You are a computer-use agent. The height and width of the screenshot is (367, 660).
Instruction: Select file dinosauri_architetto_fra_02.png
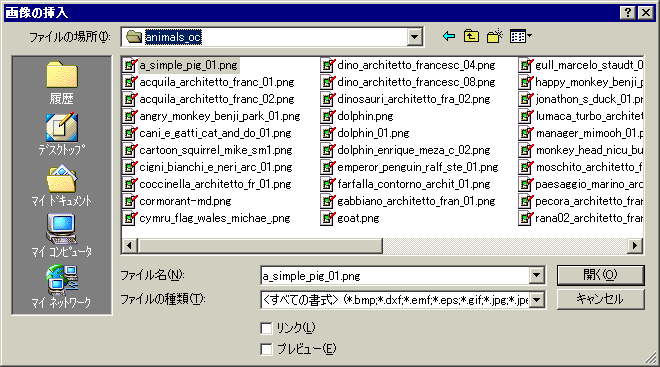[414, 99]
